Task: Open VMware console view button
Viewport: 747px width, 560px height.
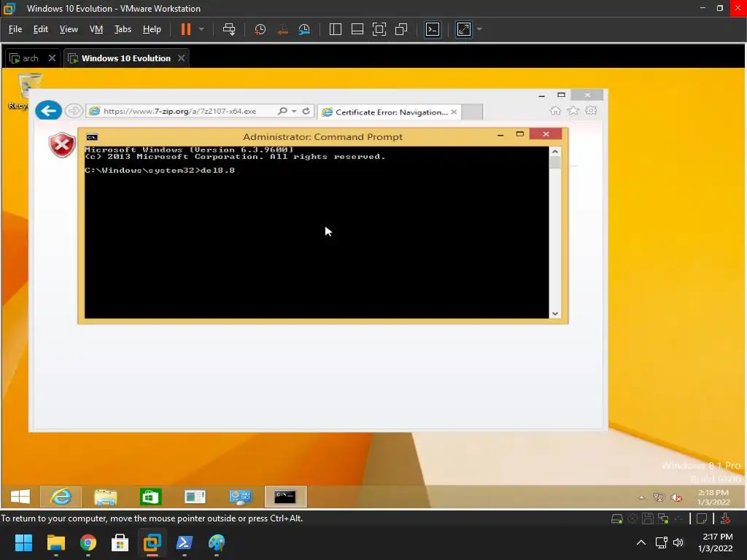Action: click(x=433, y=29)
